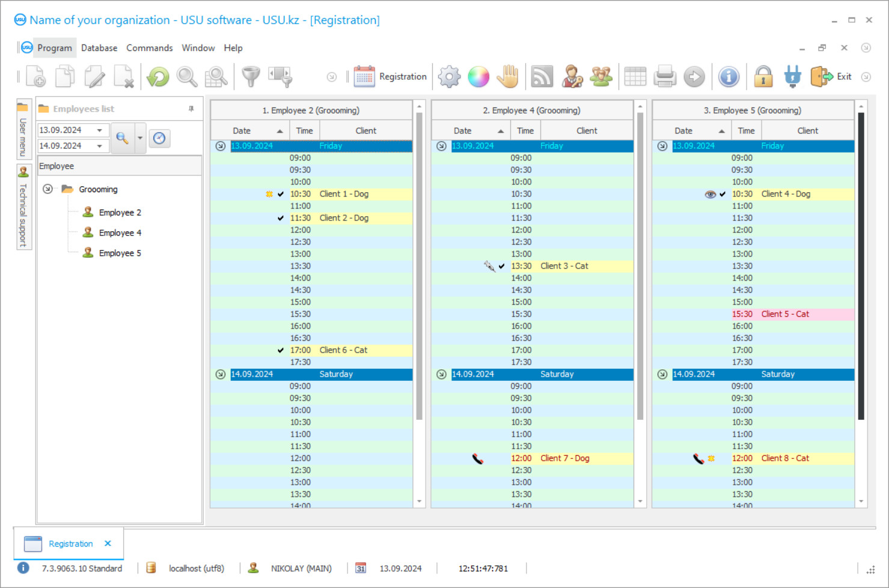Viewport: 889px width, 588px height.
Task: Toggle the pin icon on the Employees list panel
Action: pyautogui.click(x=191, y=109)
